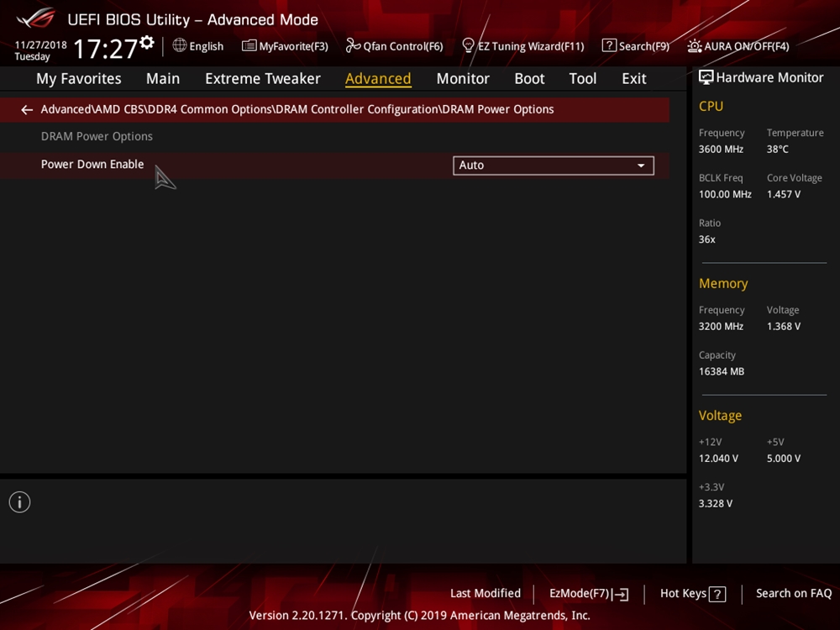Image resolution: width=840 pixels, height=630 pixels.
Task: Click the Qfan Control fan icon
Action: pyautogui.click(x=353, y=45)
